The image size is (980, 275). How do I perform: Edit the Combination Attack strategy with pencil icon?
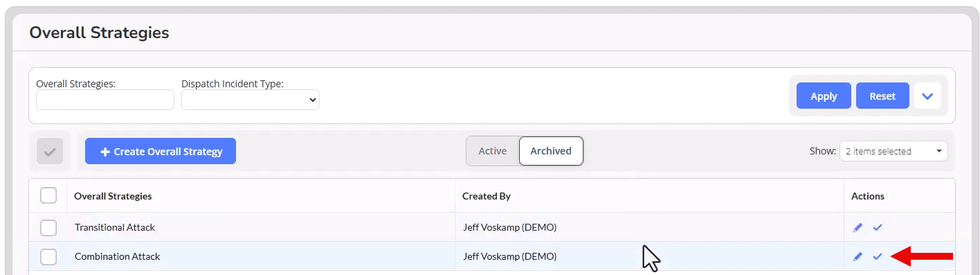(x=857, y=256)
